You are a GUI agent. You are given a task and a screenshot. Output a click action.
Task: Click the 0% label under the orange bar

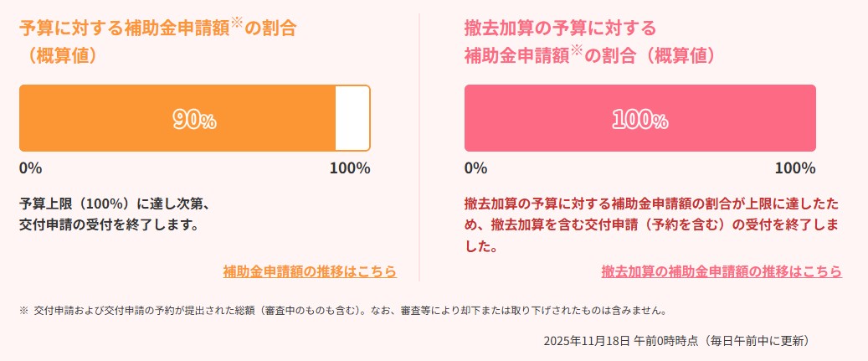(30, 168)
